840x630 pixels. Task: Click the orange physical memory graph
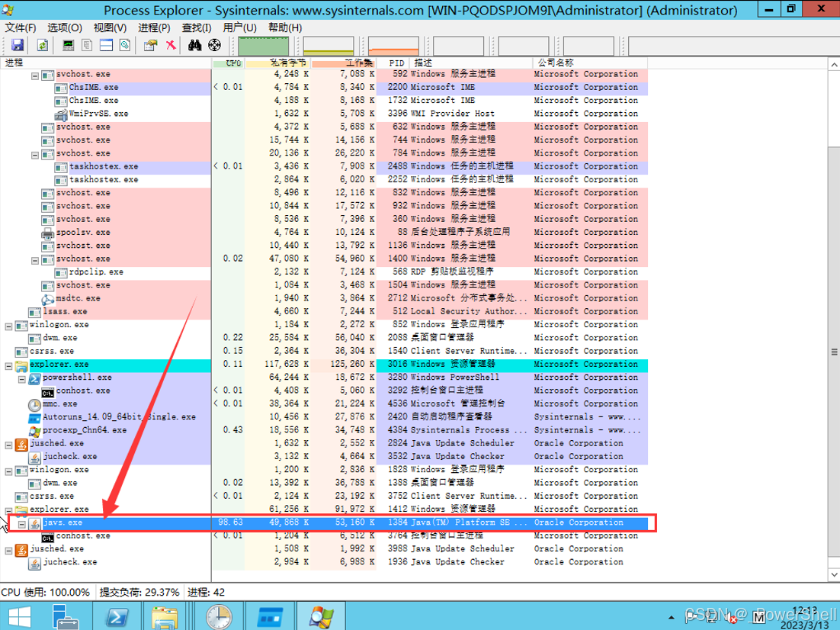tap(393, 46)
